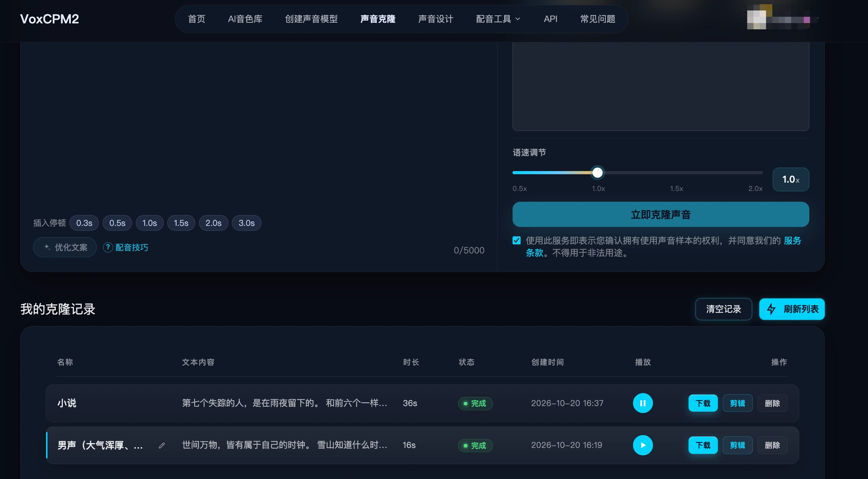Insert a 1.0s pause
The image size is (868, 479).
pyautogui.click(x=149, y=223)
